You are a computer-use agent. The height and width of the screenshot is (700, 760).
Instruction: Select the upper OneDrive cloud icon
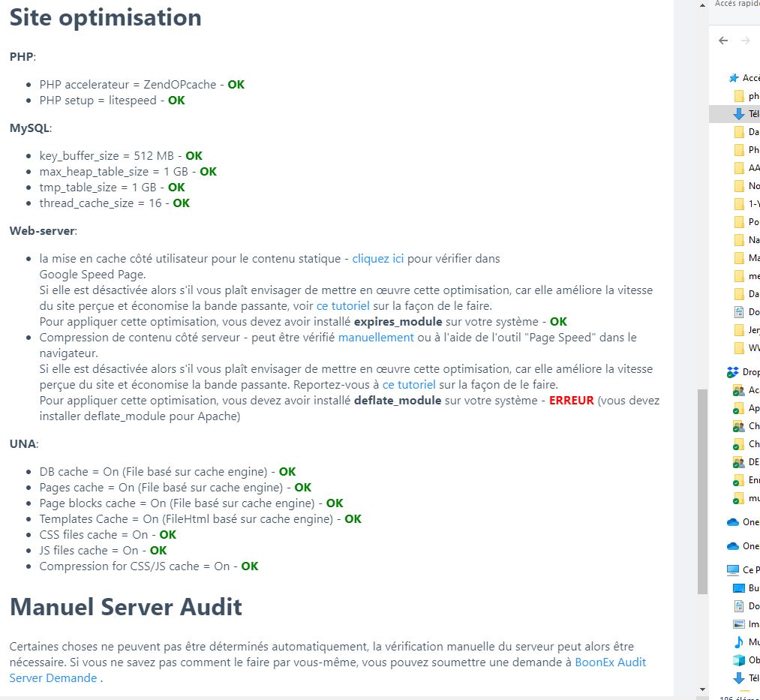tap(733, 522)
